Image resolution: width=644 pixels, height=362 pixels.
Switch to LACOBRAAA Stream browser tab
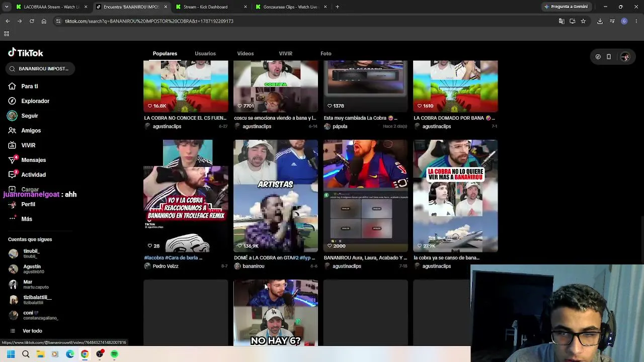click(51, 7)
